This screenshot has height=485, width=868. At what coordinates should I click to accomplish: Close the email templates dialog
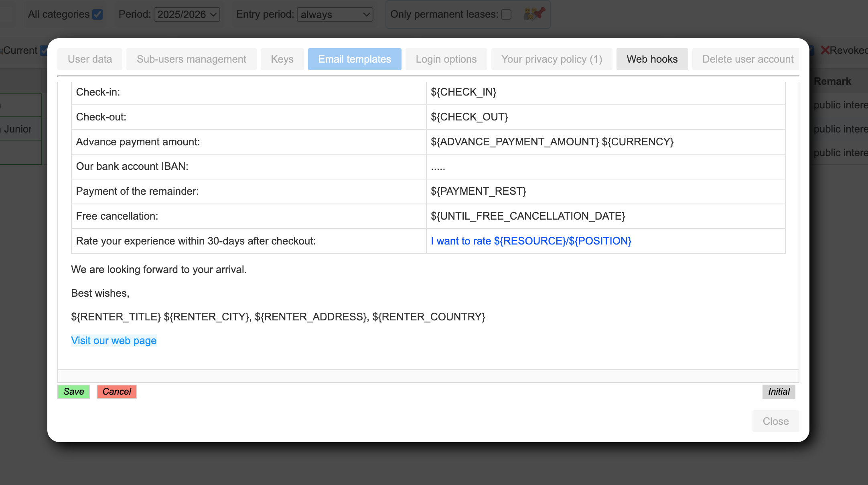tap(775, 421)
